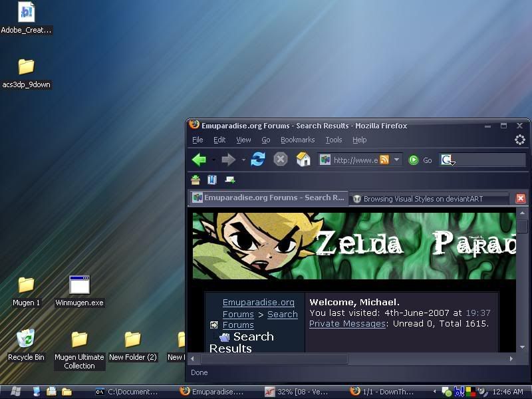Select the Mugen Ultimate Collection folder
532x399 pixels.
click(79, 350)
